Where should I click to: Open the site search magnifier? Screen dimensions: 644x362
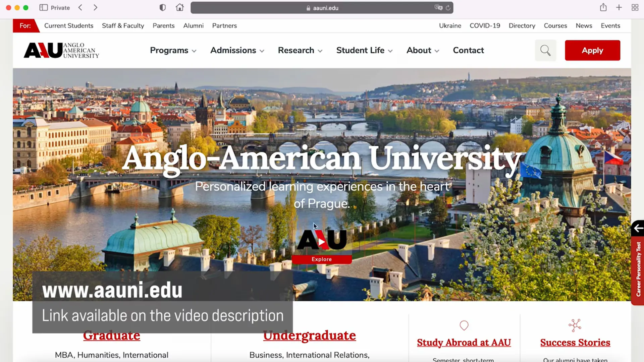(x=545, y=50)
